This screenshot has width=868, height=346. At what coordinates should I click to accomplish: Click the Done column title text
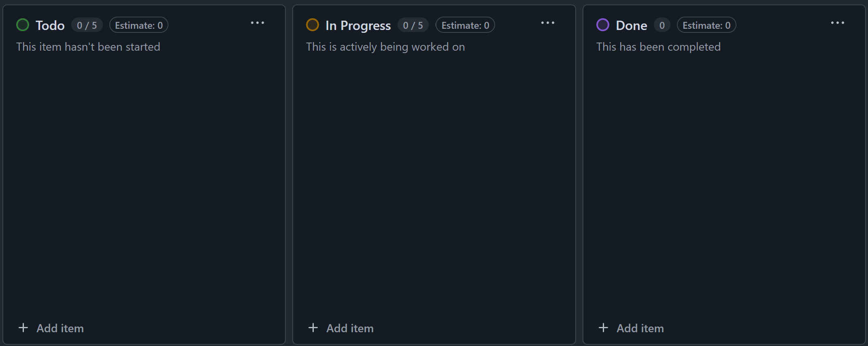click(x=631, y=26)
